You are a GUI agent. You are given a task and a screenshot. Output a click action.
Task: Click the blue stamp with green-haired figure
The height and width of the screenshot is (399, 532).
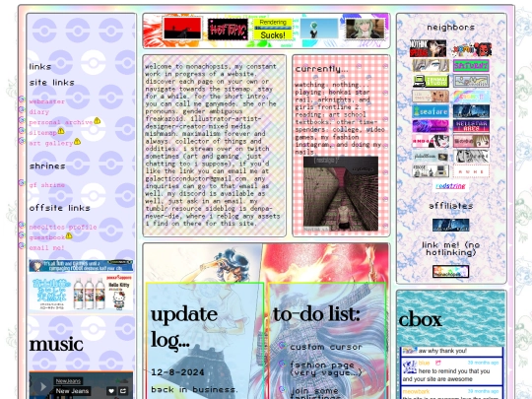[x=319, y=29]
